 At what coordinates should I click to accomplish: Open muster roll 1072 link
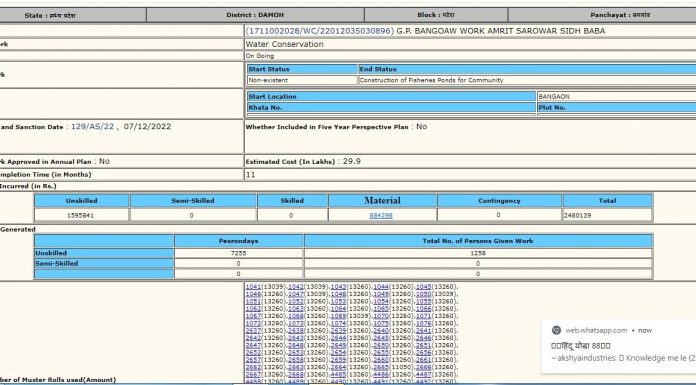click(x=253, y=323)
